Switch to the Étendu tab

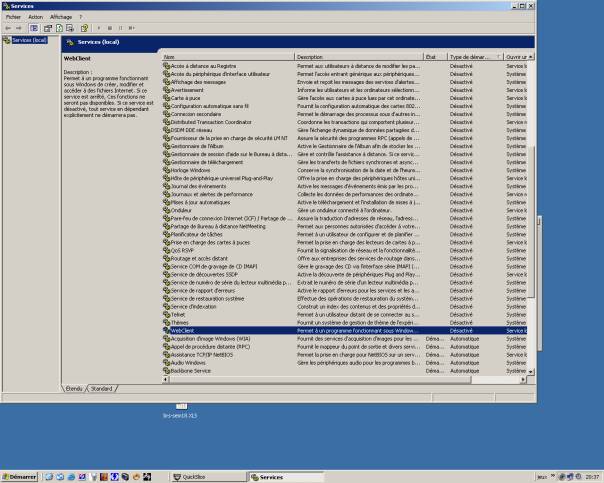click(x=74, y=389)
